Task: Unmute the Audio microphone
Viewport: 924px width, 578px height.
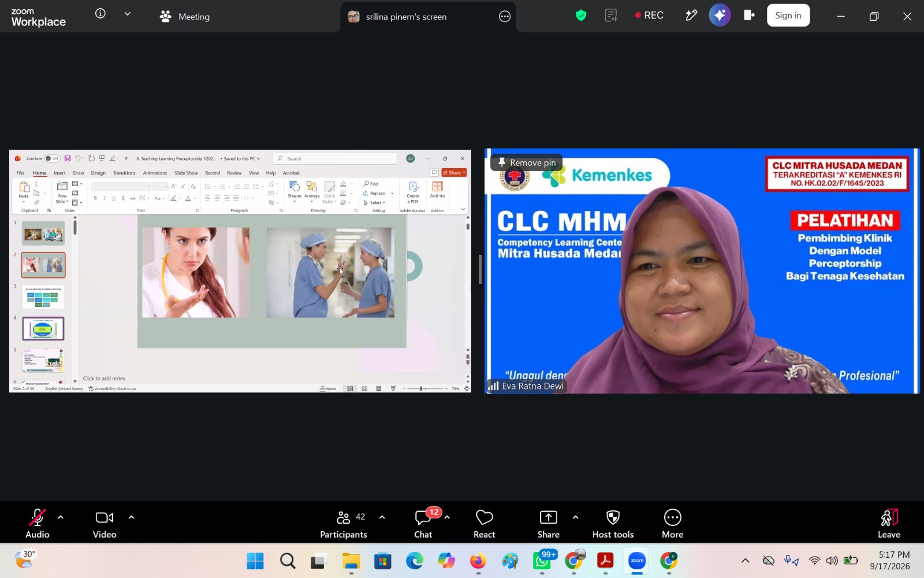Action: (x=38, y=524)
